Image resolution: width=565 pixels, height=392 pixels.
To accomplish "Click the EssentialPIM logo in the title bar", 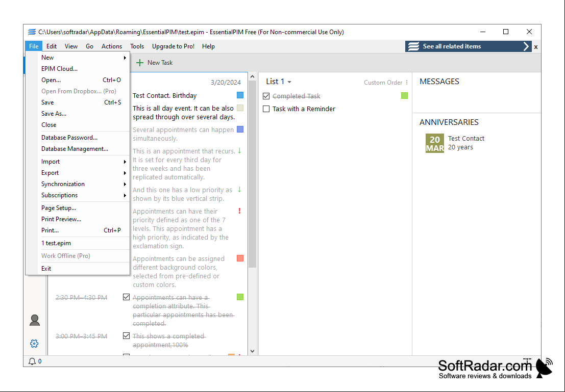I will click(x=32, y=32).
